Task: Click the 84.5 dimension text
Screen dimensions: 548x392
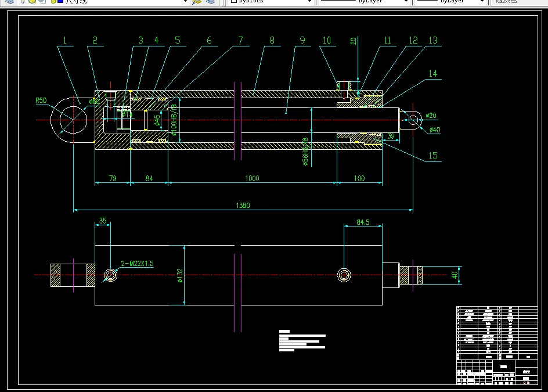Action: [363, 222]
